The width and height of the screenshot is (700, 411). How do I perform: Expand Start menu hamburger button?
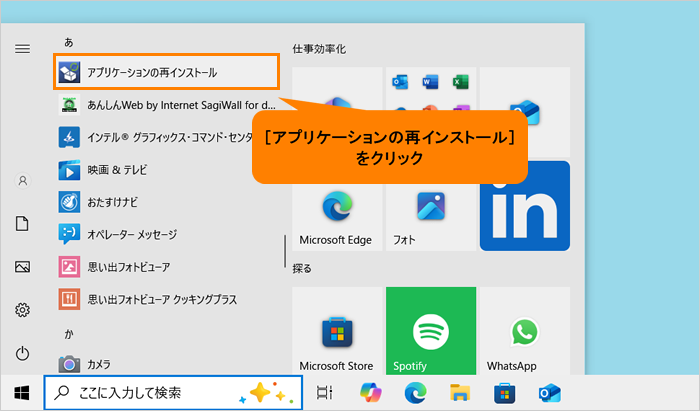pos(22,49)
